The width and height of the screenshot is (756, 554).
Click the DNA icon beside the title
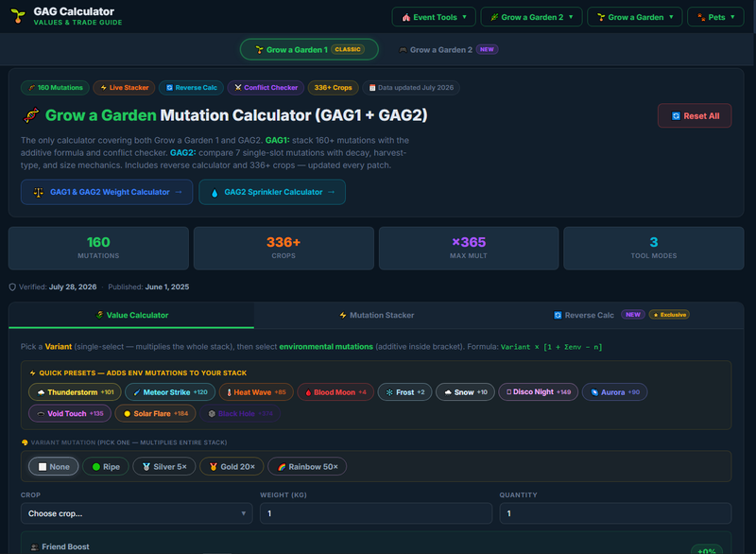click(31, 115)
